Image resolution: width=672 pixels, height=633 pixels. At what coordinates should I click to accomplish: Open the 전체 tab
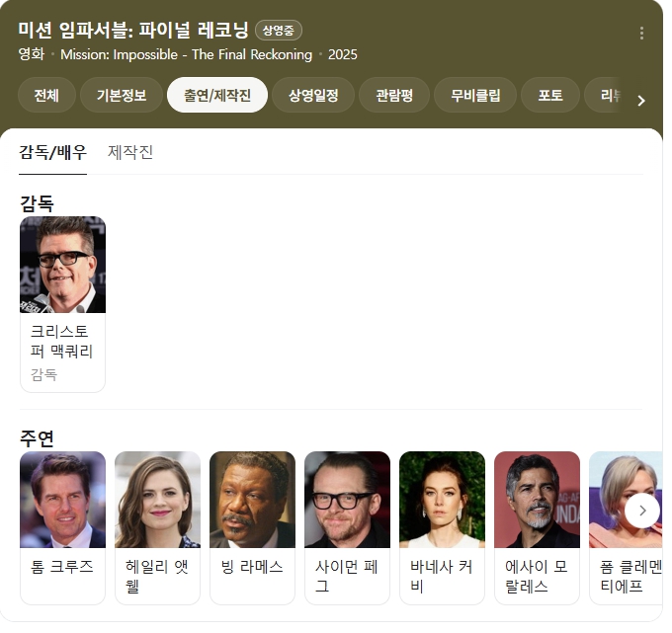(x=46, y=95)
